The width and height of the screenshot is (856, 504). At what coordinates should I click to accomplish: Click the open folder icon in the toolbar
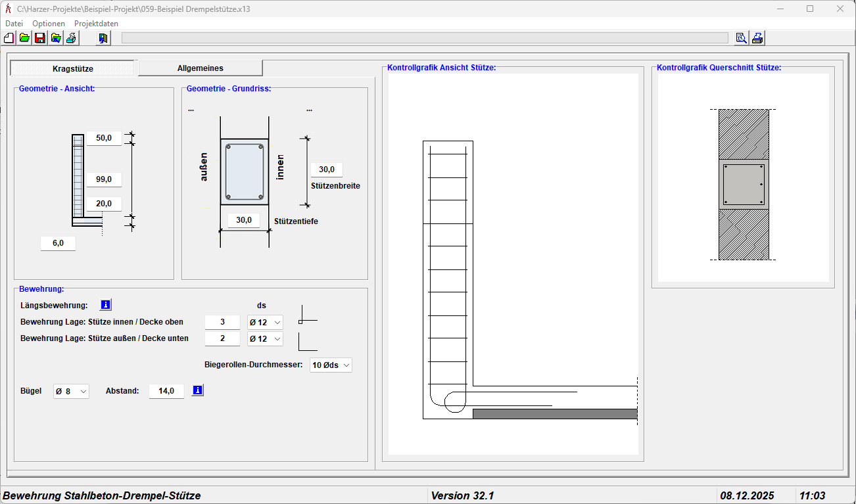tap(24, 38)
